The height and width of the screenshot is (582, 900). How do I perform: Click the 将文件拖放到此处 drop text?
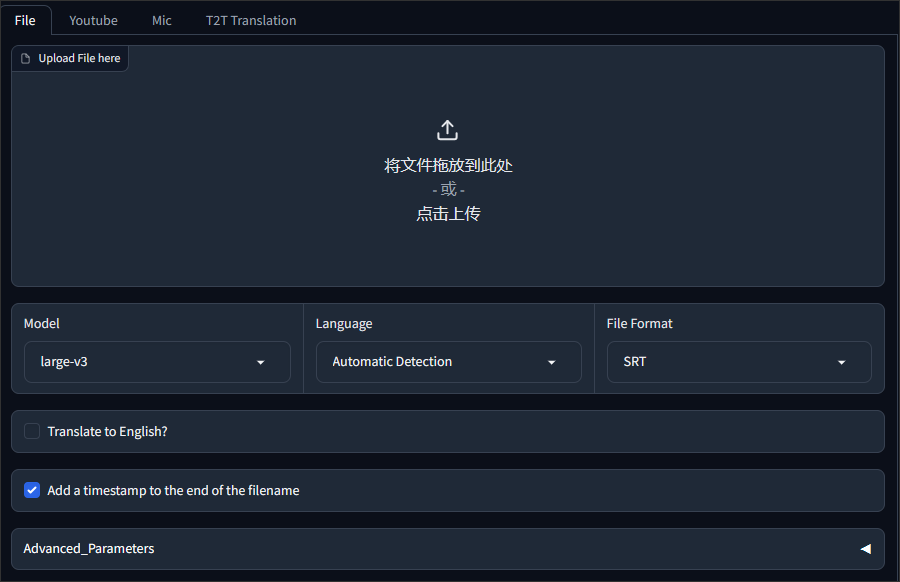[448, 165]
